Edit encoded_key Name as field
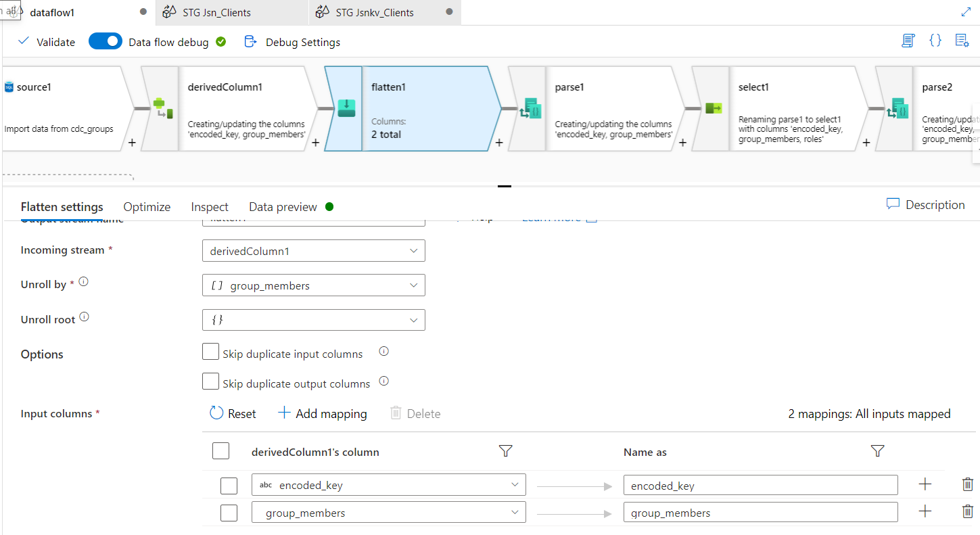The image size is (980, 535). pos(761,485)
